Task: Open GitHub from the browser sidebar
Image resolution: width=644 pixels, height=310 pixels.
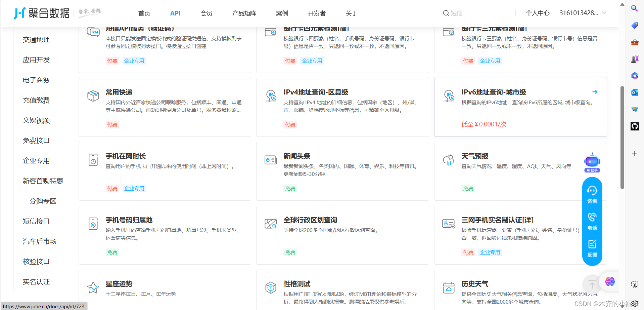Action: (x=634, y=126)
